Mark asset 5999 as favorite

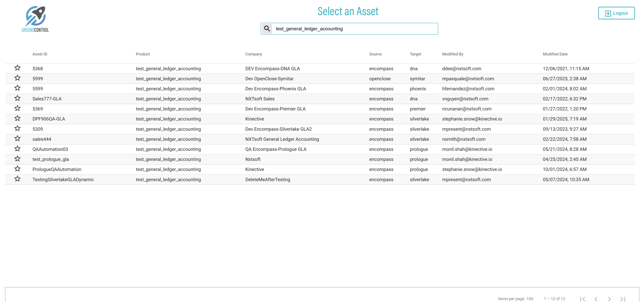(17, 78)
